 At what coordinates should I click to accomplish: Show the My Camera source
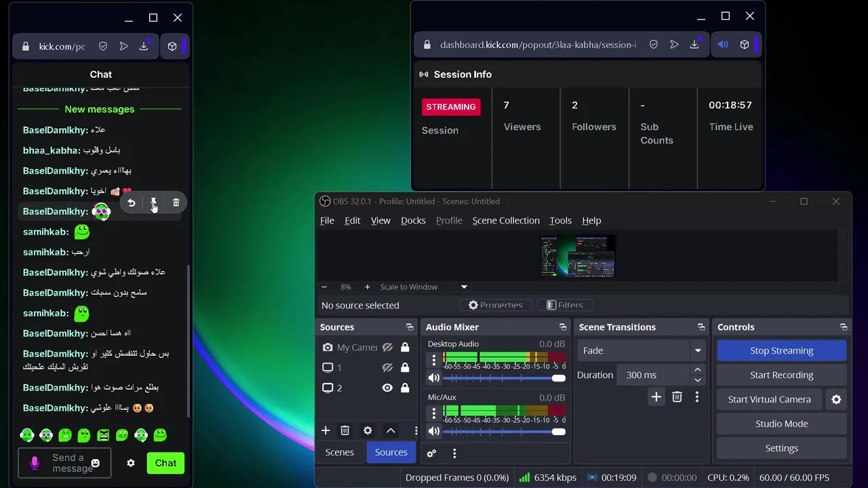[x=387, y=348]
